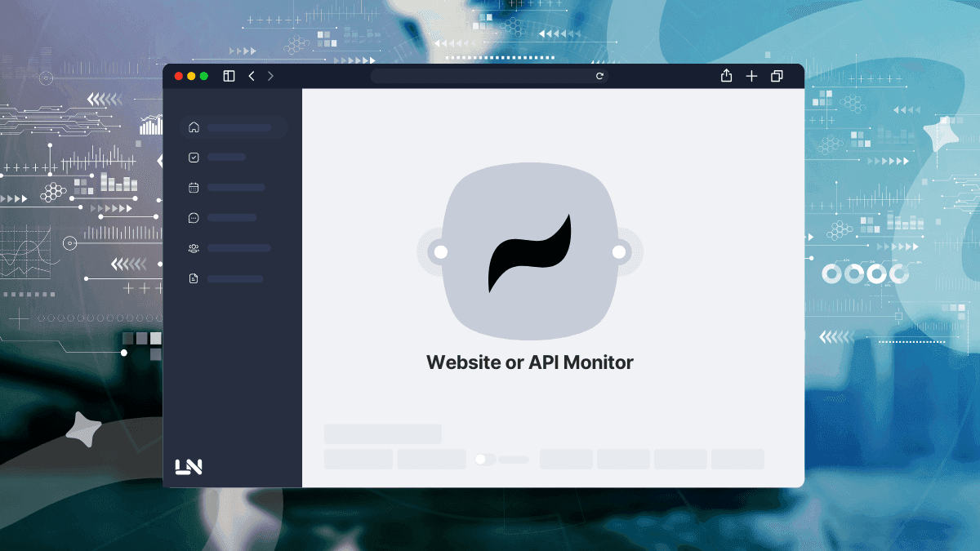Image resolution: width=980 pixels, height=551 pixels.
Task: Click the LN logo in the sidebar footer
Action: click(189, 465)
